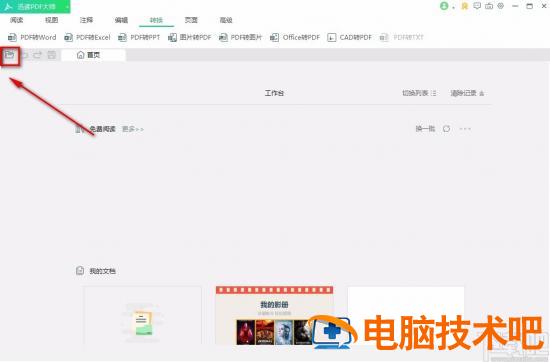Open the 高级 ribbon tab
Viewport: 550px width, 362px height.
coord(226,20)
